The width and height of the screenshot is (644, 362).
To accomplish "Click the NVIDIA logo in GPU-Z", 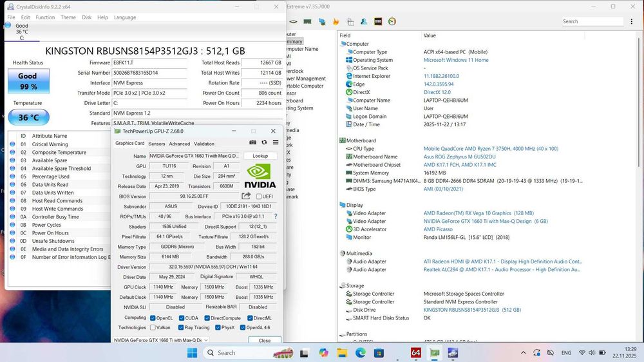I will [260, 176].
